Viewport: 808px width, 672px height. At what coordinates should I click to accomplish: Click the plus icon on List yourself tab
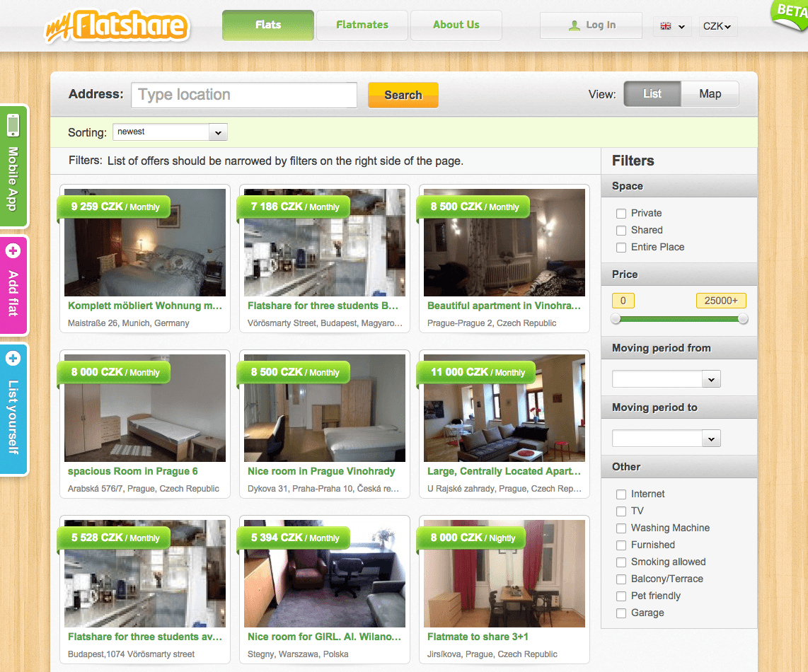pos(13,358)
